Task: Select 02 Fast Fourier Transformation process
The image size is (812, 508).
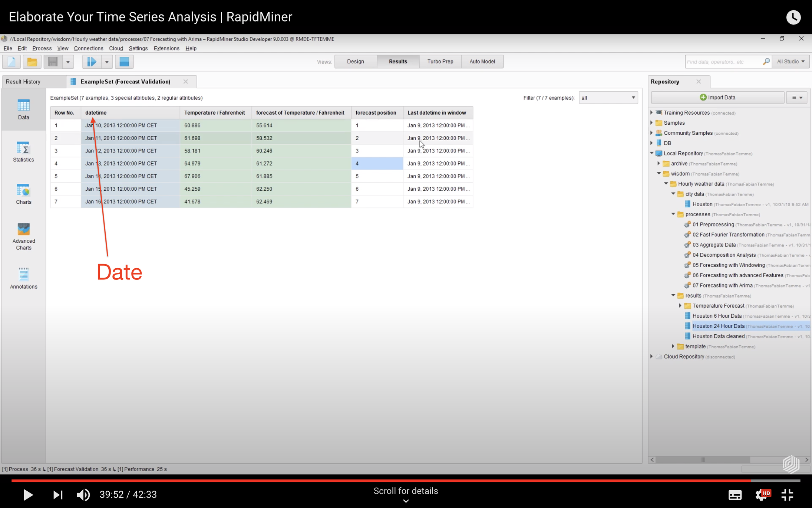Action: coord(728,235)
